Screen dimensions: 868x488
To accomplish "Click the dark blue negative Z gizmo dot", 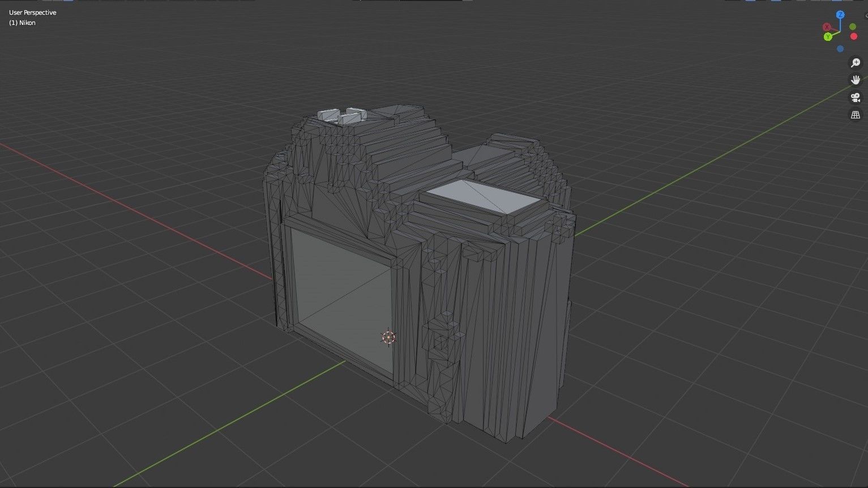I will pyautogui.click(x=840, y=49).
